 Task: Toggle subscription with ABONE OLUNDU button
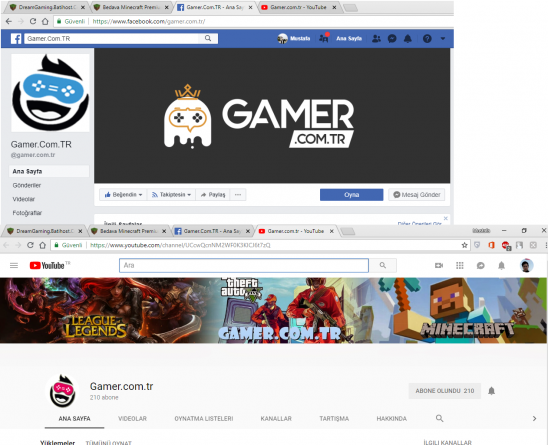coord(445,391)
